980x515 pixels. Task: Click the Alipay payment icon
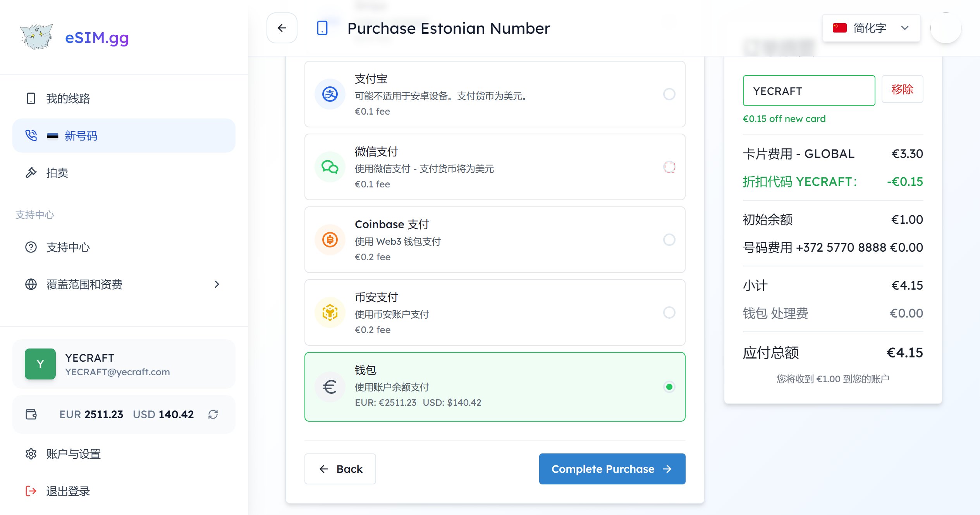(x=329, y=94)
